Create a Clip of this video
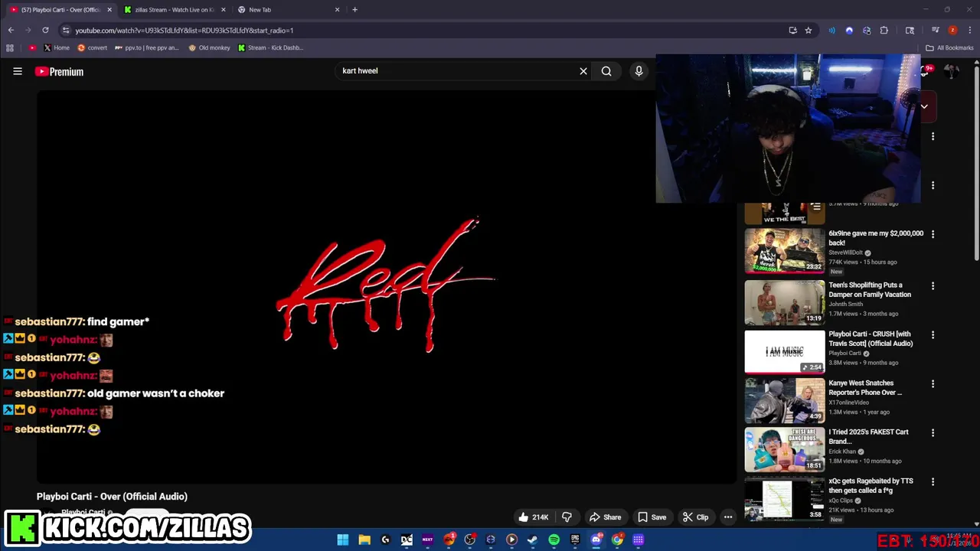 [695, 517]
